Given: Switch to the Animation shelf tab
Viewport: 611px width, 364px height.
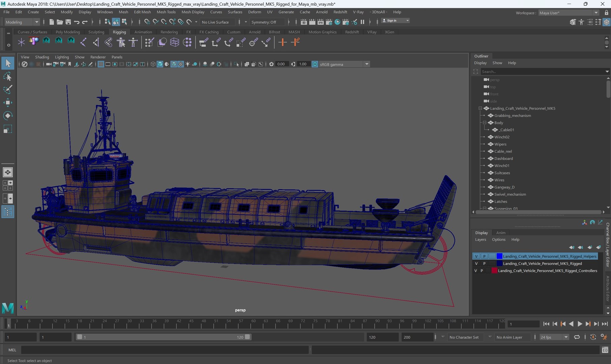Looking at the screenshot, I should (143, 32).
